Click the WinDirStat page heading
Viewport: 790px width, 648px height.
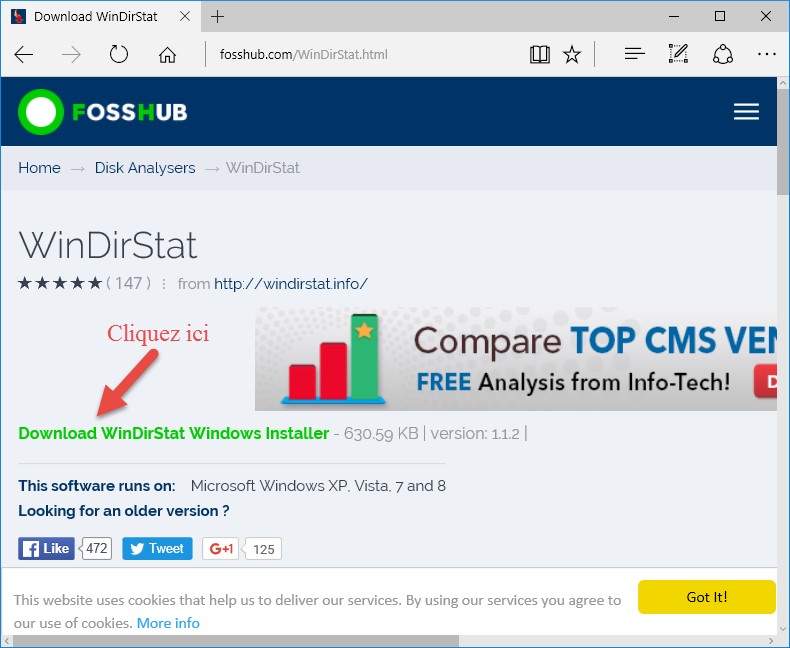pos(108,245)
